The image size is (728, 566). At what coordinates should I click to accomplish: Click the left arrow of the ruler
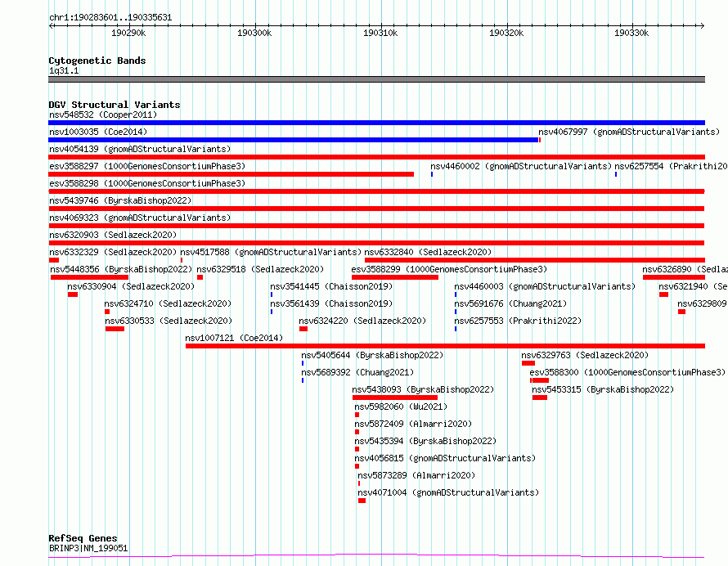(x=52, y=26)
